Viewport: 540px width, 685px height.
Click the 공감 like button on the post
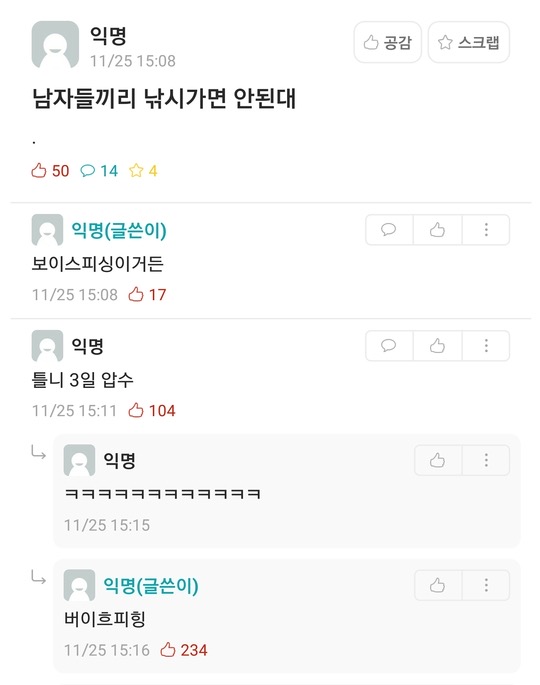click(x=388, y=42)
